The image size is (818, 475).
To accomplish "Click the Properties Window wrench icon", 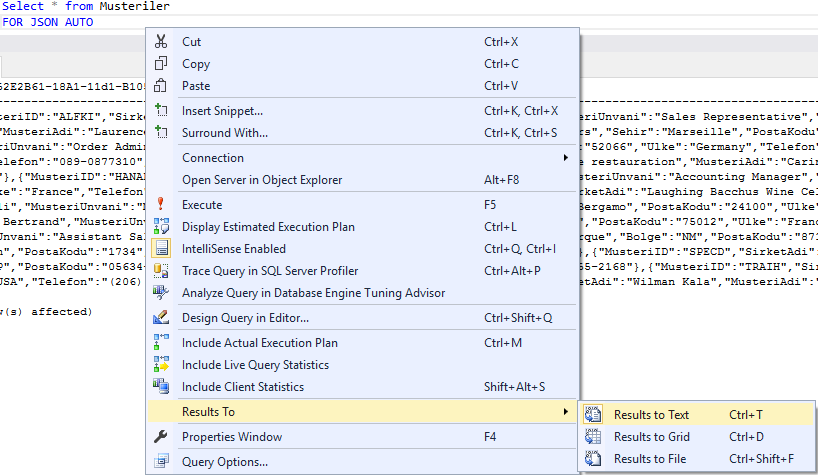I will 161,437.
